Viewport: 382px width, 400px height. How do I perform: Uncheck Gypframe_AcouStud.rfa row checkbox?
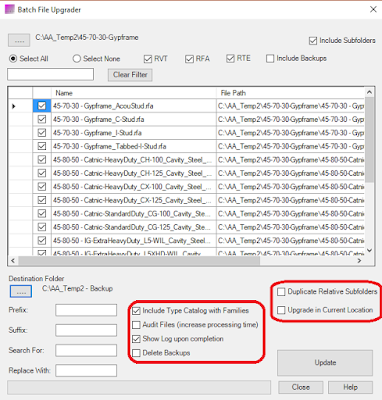point(42,106)
